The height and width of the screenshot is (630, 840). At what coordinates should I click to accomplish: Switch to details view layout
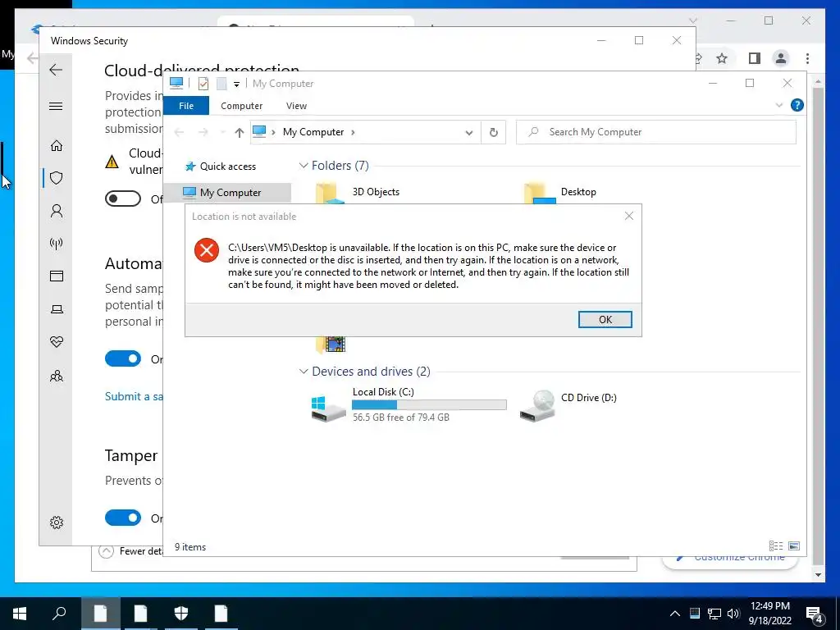[776, 546]
